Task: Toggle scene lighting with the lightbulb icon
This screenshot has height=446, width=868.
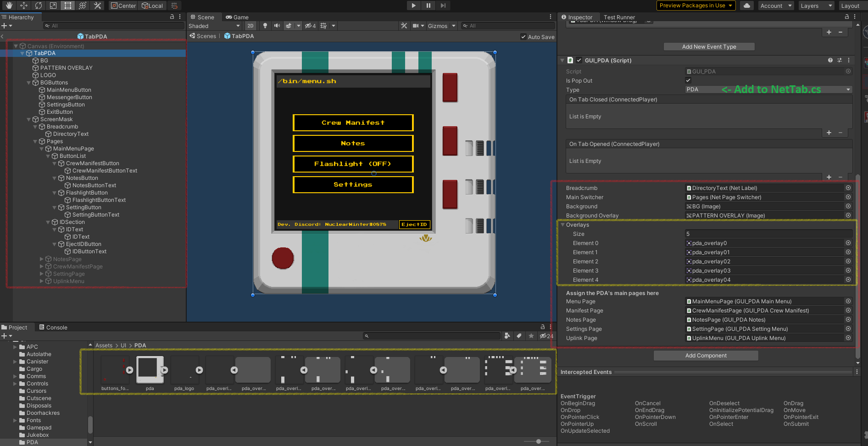Action: (x=265, y=26)
